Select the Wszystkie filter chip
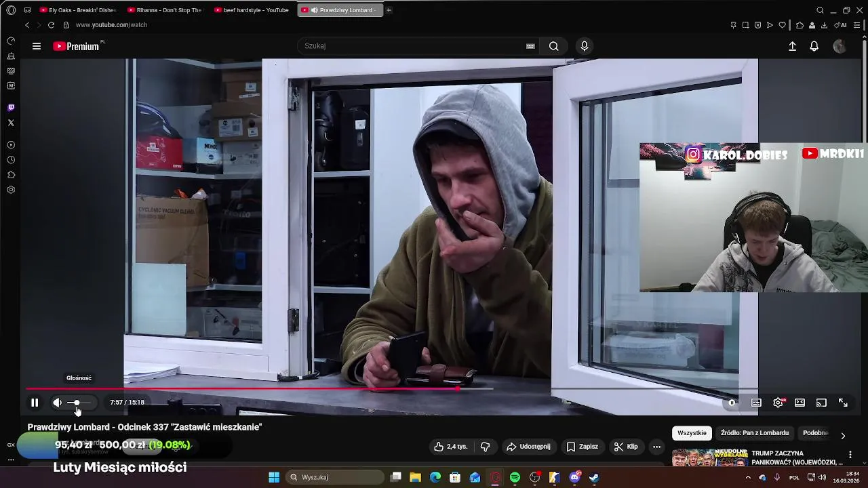This screenshot has height=488, width=868. pyautogui.click(x=692, y=433)
